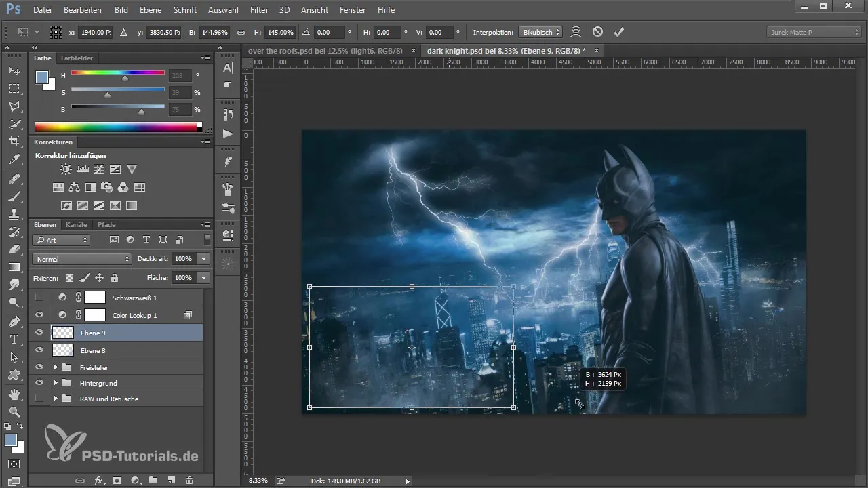Switch to warp mode icon

[576, 32]
